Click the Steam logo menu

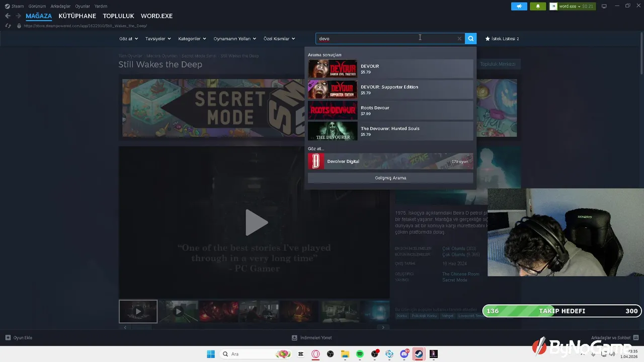pyautogui.click(x=14, y=6)
